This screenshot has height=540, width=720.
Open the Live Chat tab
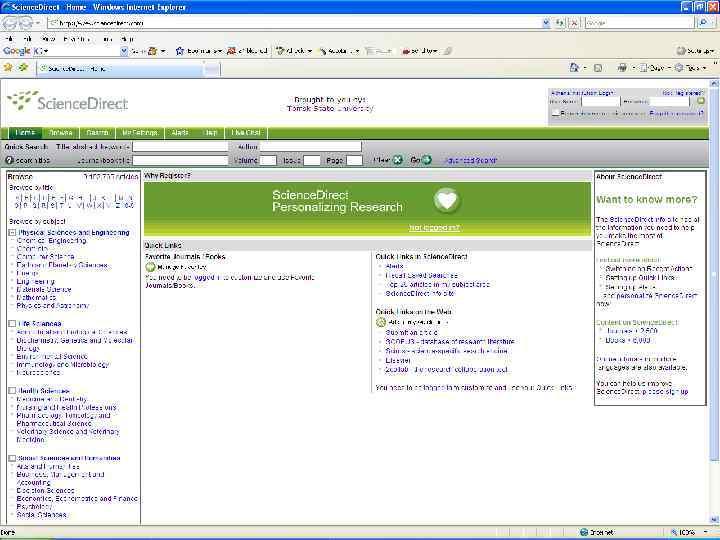click(x=246, y=133)
